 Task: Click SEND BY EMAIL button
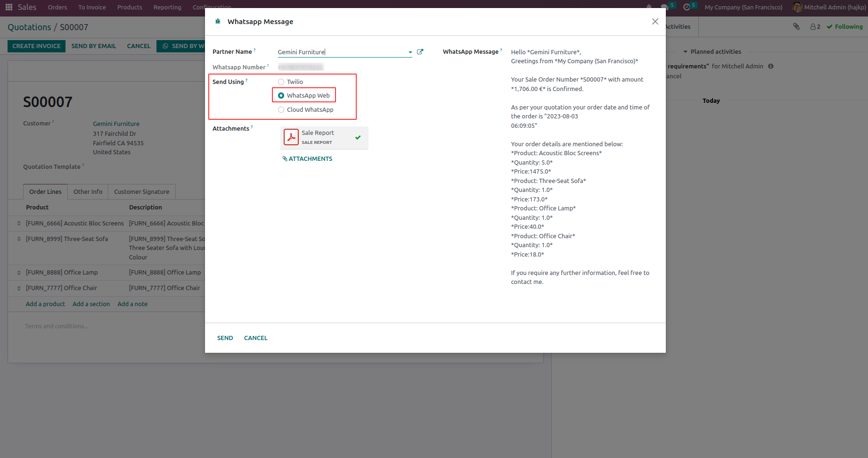click(x=94, y=46)
